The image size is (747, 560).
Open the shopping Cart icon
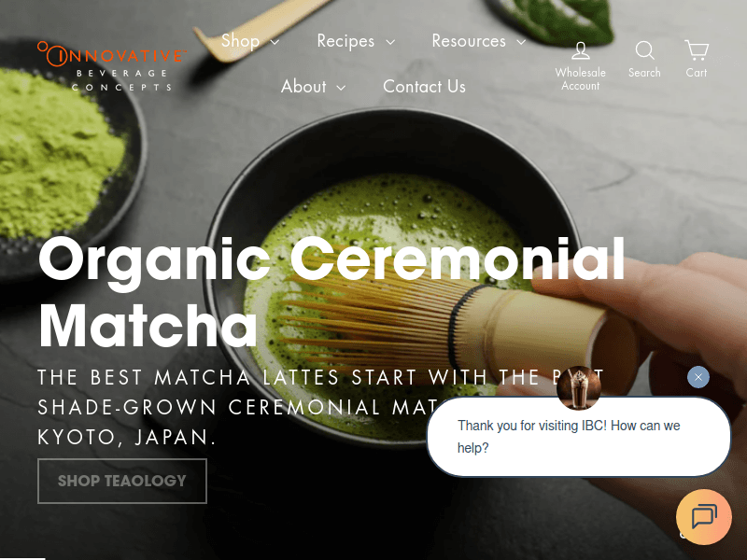click(x=697, y=50)
